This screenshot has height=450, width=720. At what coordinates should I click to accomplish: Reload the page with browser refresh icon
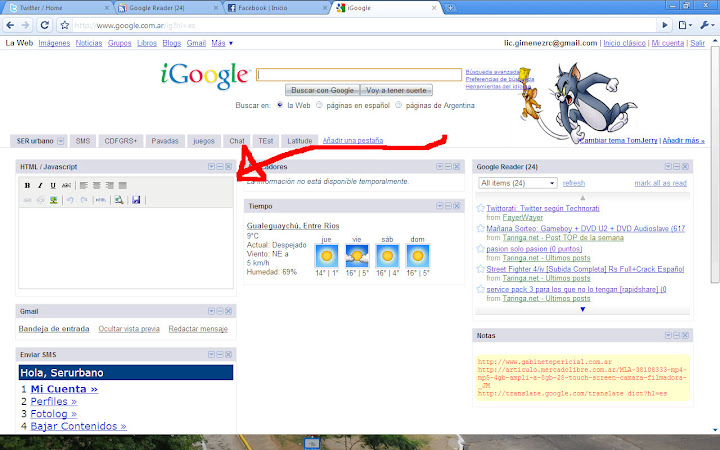click(x=45, y=25)
